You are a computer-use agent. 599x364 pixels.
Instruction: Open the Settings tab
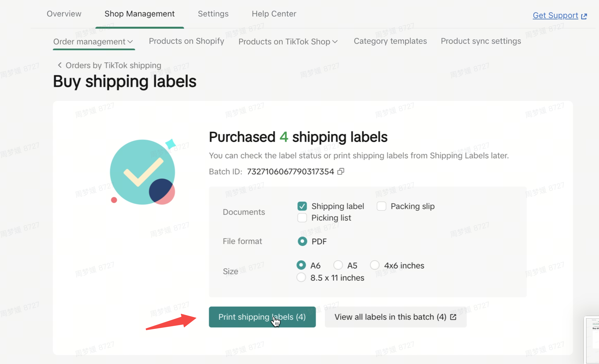click(x=213, y=14)
